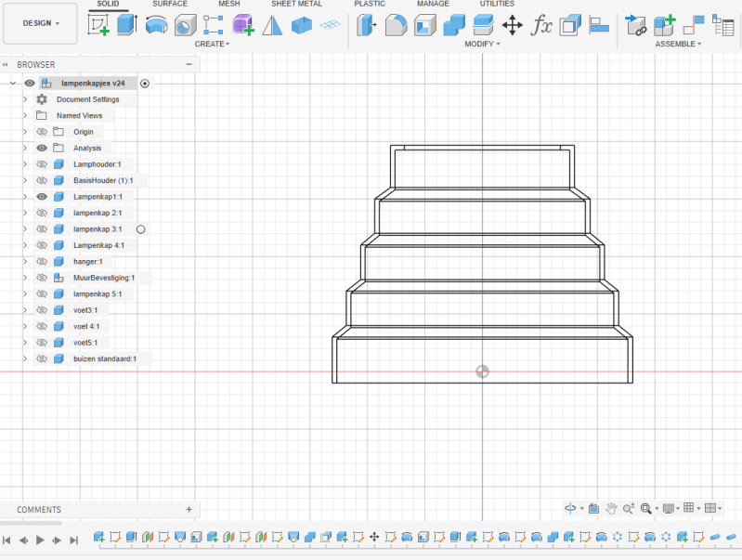Viewport: 742px width, 560px height.
Task: Play the design timeline
Action: tap(40, 540)
